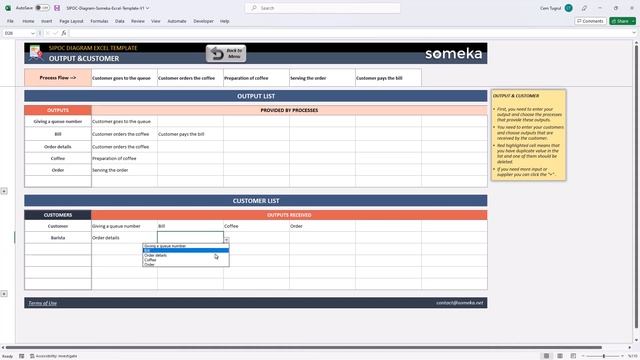The width and height of the screenshot is (640, 360).
Task: Open the Terms of Use link
Action: 42,303
